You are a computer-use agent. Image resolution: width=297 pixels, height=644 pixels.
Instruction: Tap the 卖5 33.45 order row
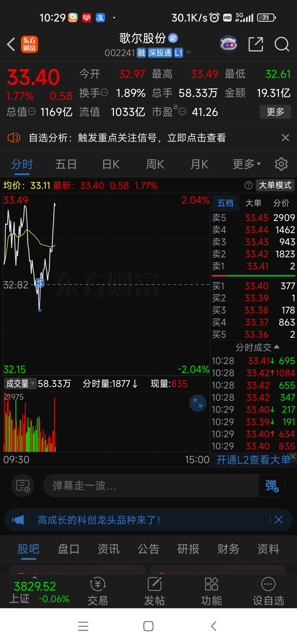click(253, 218)
